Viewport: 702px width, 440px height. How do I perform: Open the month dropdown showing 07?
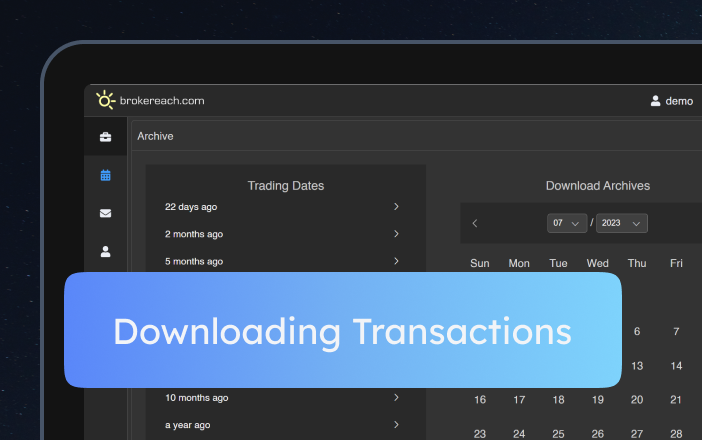pos(567,223)
